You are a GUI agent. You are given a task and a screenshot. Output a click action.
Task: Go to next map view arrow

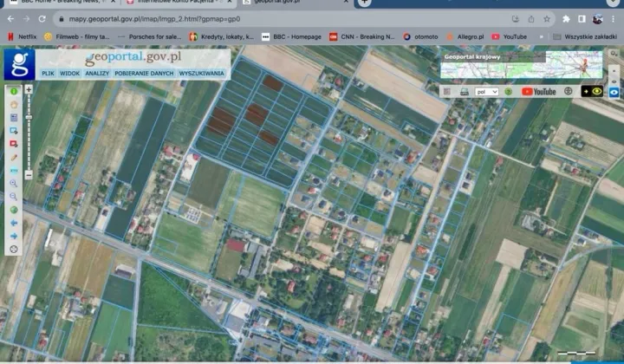(14, 236)
